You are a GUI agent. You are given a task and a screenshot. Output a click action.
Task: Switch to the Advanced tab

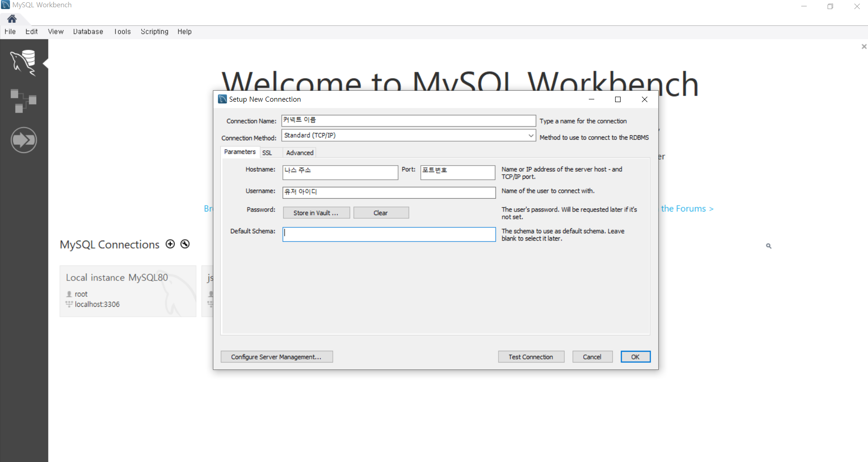pos(300,153)
